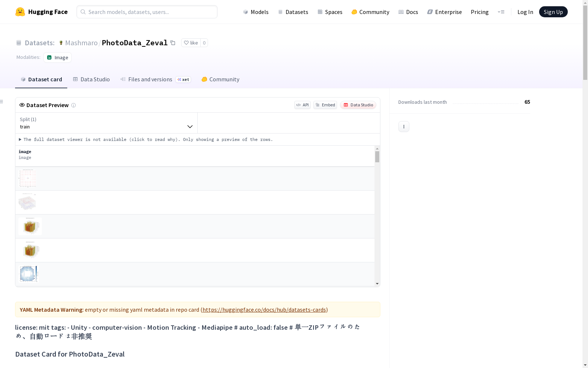Viewport: 588px width, 368px height.
Task: Open the third orange bar chart thumbnail
Action: tap(30, 226)
